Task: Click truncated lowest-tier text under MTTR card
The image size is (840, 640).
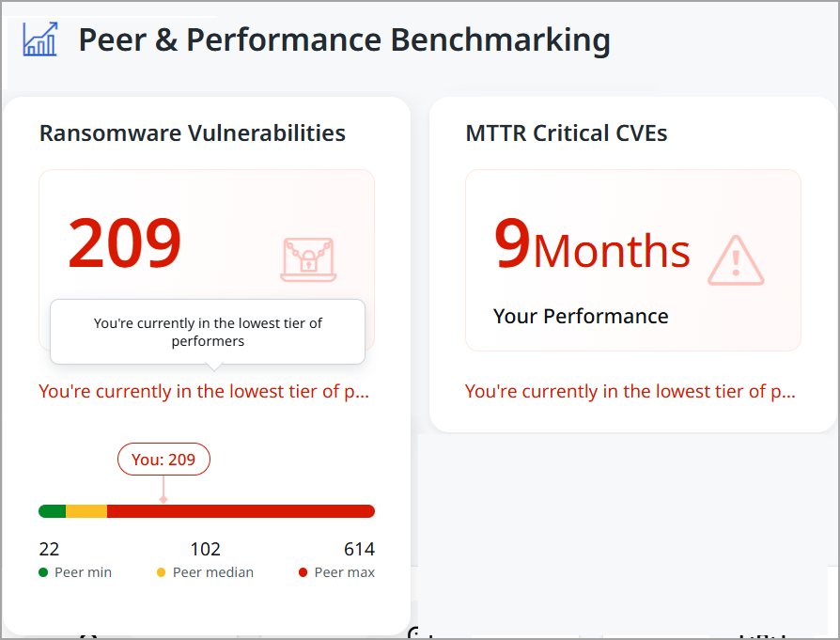Action: click(630, 391)
